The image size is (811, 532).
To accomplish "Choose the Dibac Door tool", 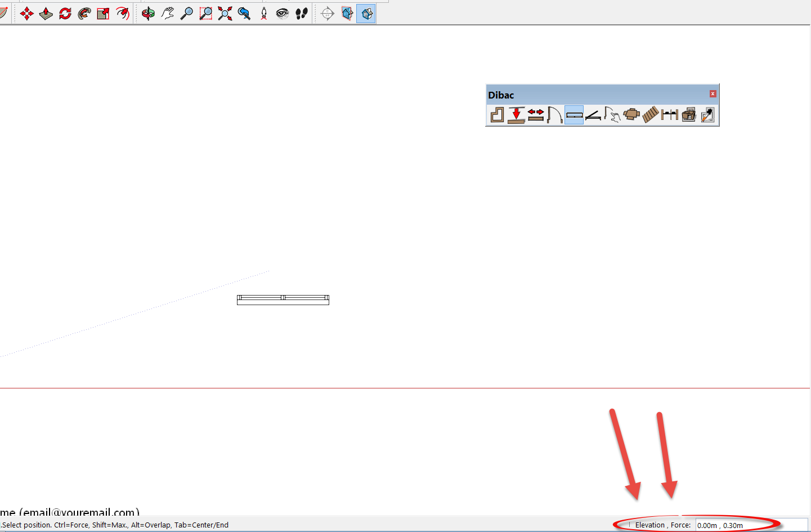I will click(x=554, y=115).
